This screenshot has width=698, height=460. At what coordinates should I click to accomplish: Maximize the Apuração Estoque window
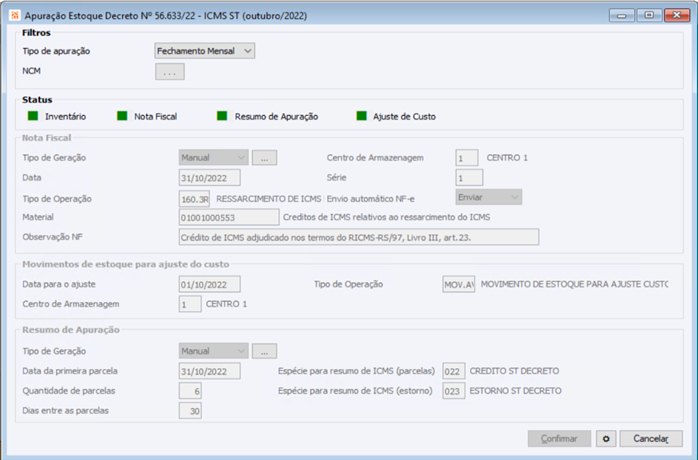649,16
